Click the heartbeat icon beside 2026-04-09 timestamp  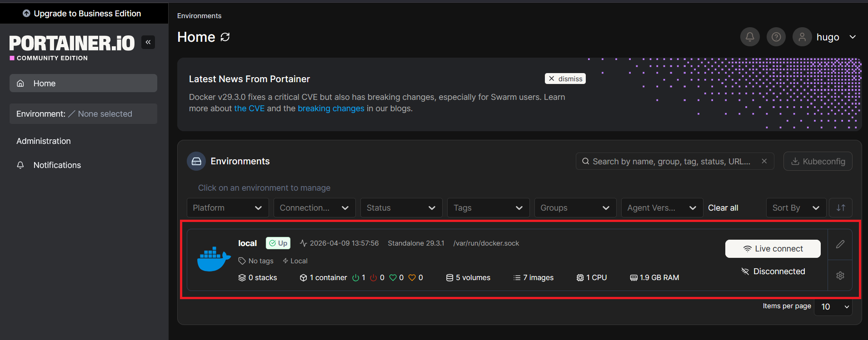(x=304, y=243)
